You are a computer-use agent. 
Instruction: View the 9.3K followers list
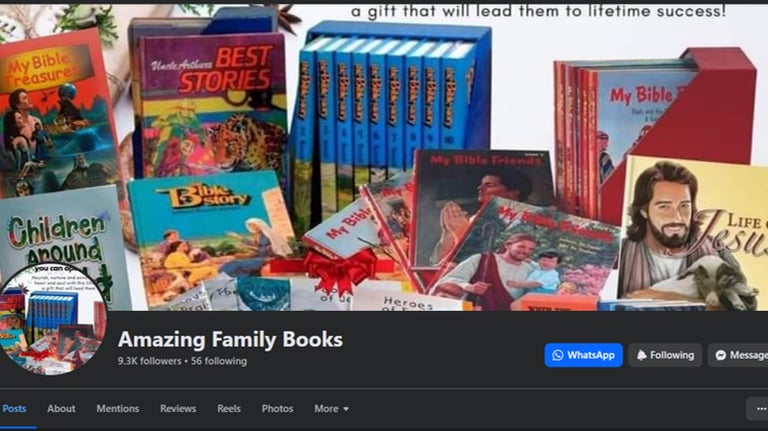pyautogui.click(x=149, y=361)
